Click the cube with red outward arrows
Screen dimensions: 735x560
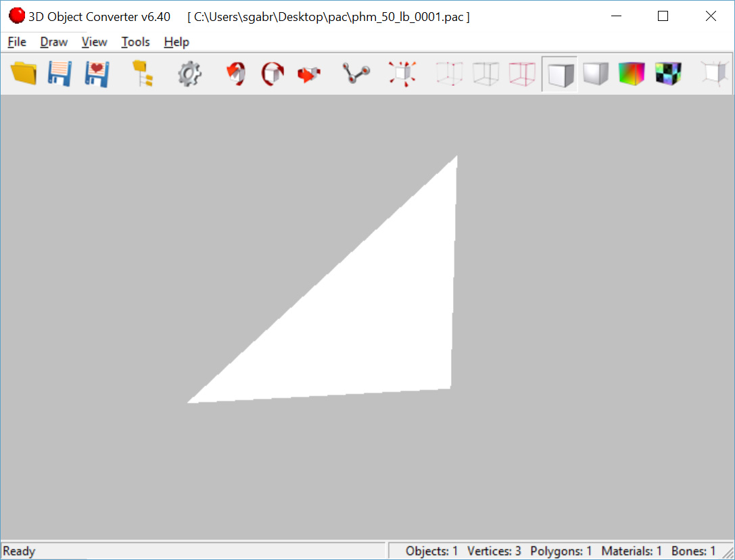tap(402, 73)
